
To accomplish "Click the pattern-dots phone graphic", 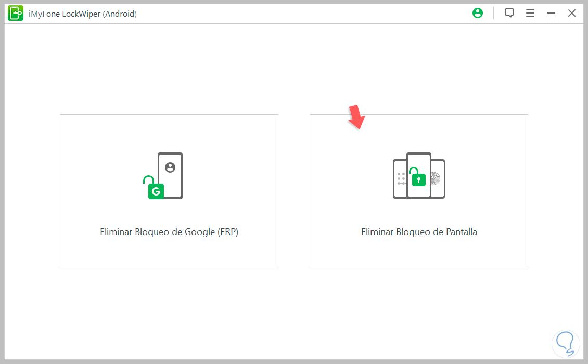I will click(x=400, y=179).
